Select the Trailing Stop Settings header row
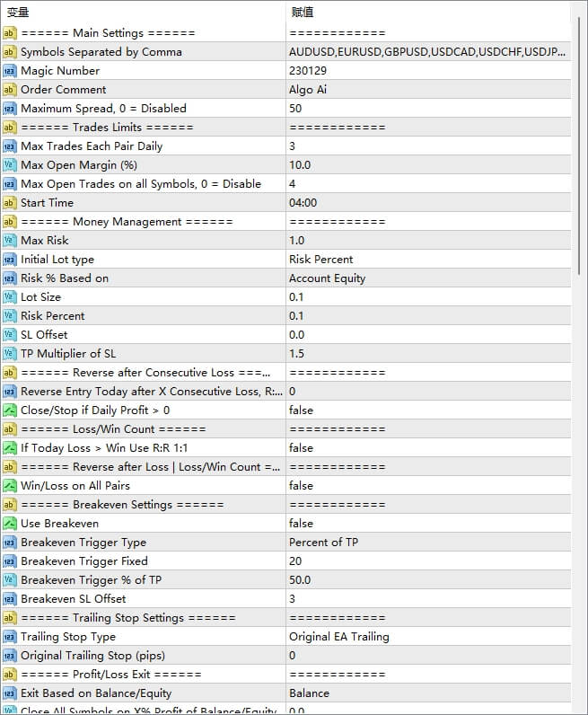Viewport: 588px width, 715px height. [285, 618]
